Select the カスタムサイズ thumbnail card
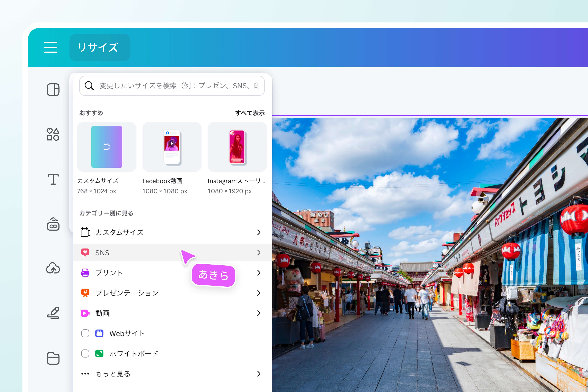This screenshot has width=588, height=392. tap(107, 147)
